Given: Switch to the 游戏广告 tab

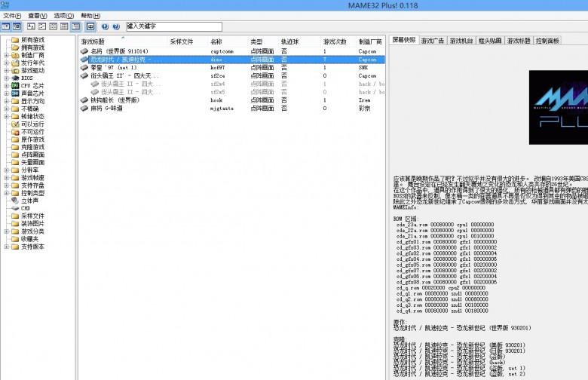Looking at the screenshot, I should [x=433, y=41].
